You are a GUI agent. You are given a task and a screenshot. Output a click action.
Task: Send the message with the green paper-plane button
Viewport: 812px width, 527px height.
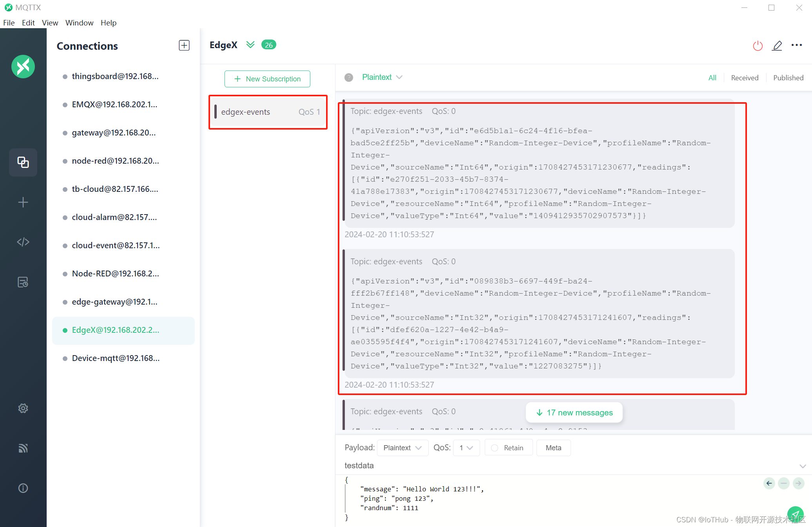click(796, 514)
